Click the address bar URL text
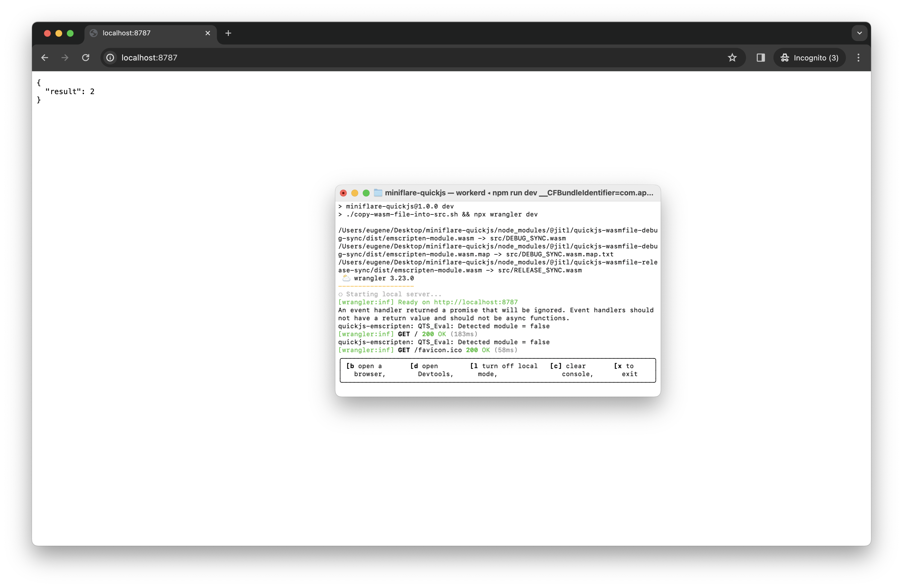903x588 pixels. click(149, 58)
